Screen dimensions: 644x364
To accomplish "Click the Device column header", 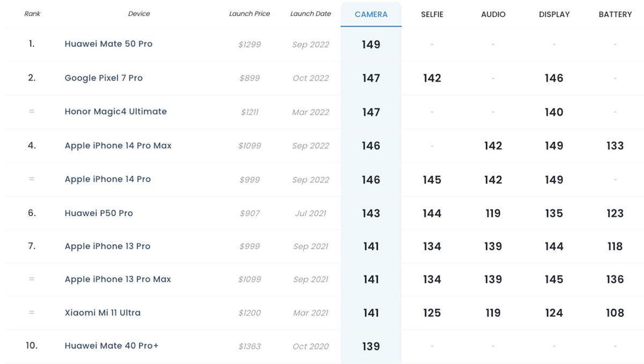I will (139, 14).
